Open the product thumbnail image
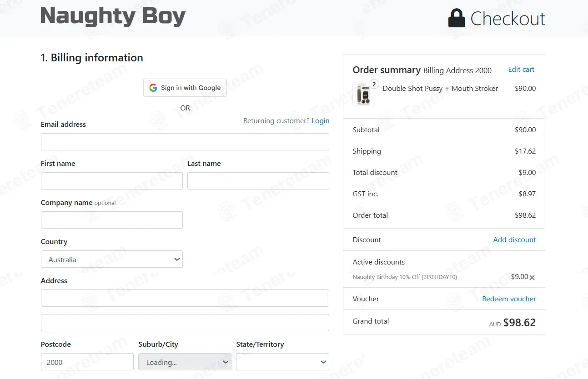 pos(364,94)
